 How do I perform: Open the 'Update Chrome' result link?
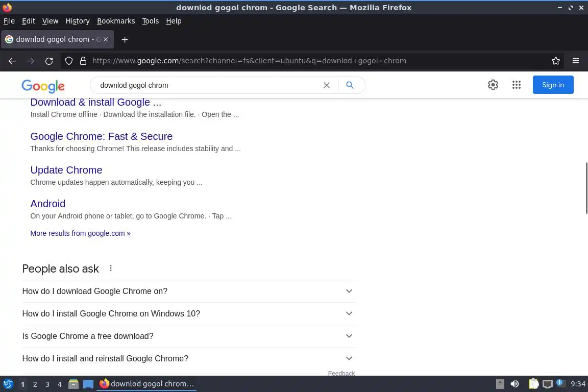point(66,170)
